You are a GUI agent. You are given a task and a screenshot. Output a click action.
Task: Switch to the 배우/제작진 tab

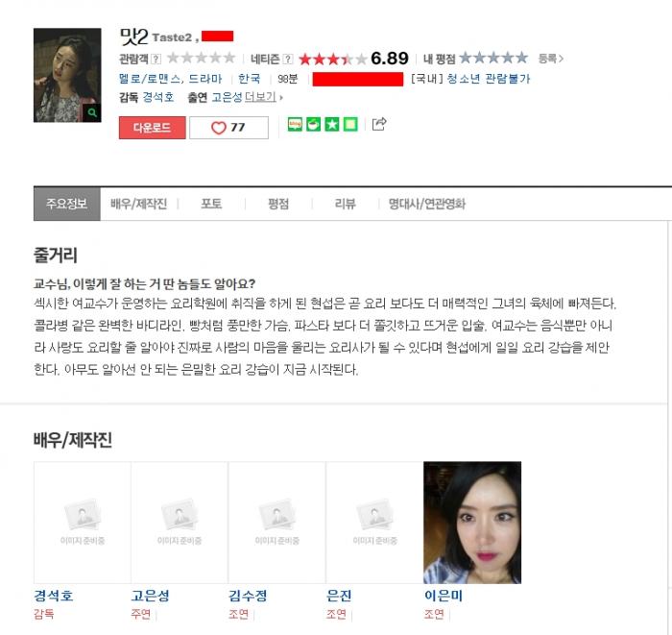click(x=138, y=204)
